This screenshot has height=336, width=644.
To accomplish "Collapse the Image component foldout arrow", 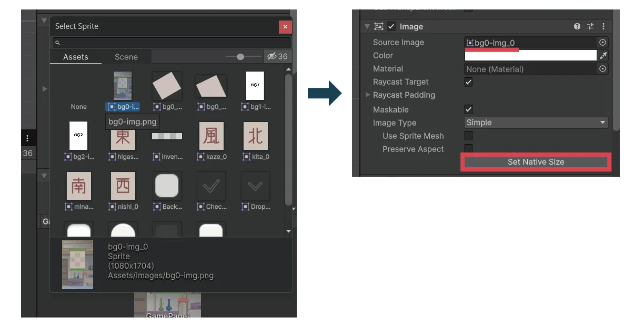I will point(367,26).
